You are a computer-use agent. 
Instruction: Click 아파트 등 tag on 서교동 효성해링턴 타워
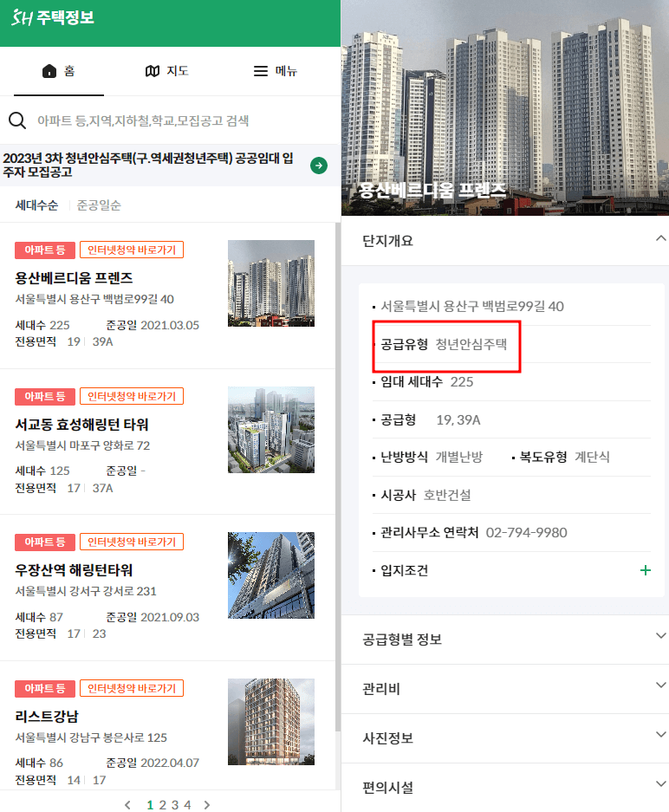point(45,396)
